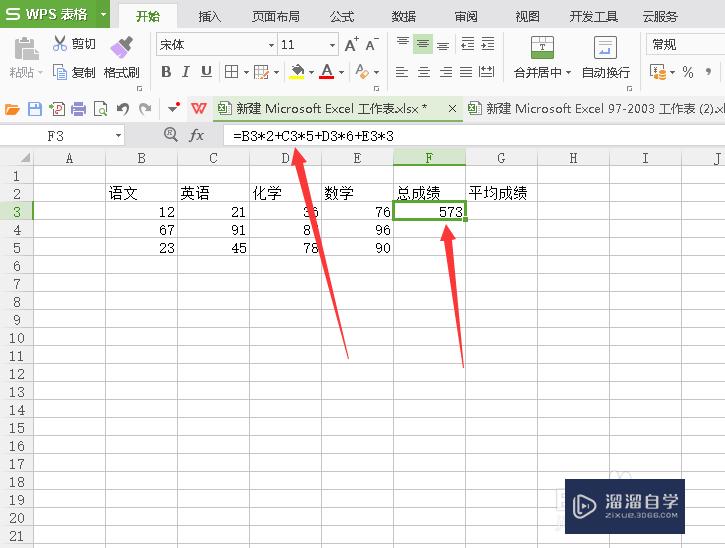The image size is (725, 548).
Task: Switch to Excel 97-2003 工作表 document tab
Action: tap(596, 109)
